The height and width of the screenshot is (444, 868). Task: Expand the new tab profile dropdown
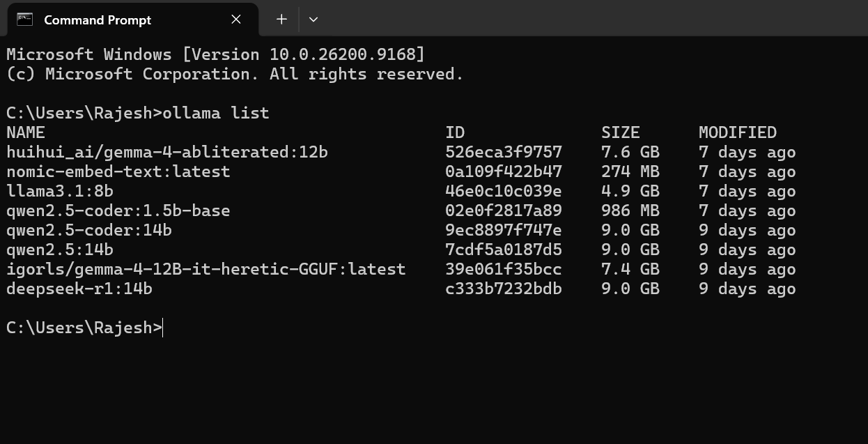coord(313,20)
